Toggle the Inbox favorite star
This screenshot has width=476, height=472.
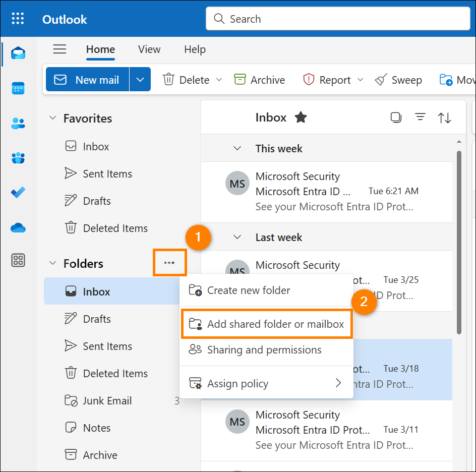click(301, 117)
